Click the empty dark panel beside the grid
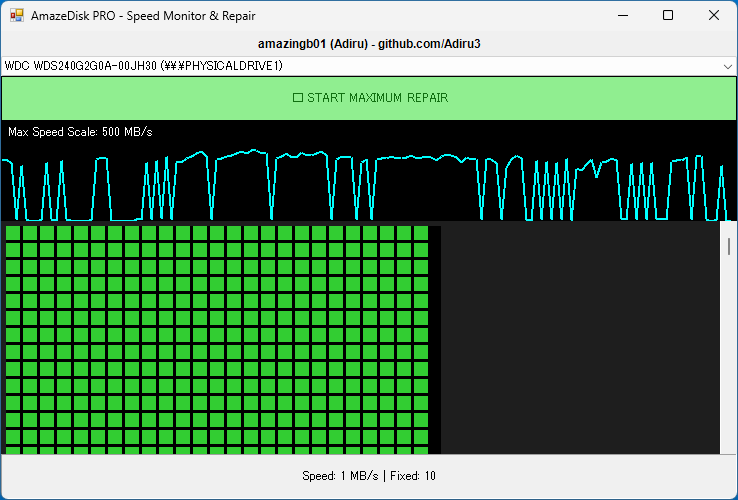This screenshot has height=500, width=738. point(580,340)
